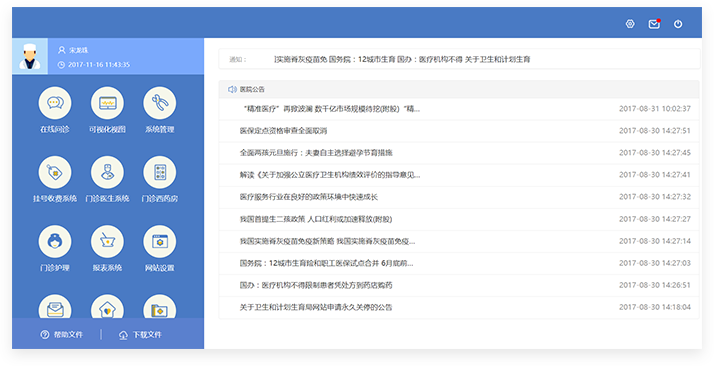
Task: Click ticker item 国务院：12城市生育
Action: [x=362, y=59]
